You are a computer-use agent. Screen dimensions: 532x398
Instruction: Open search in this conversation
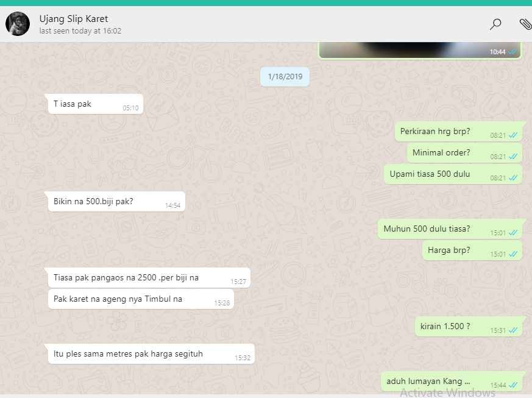pyautogui.click(x=495, y=24)
